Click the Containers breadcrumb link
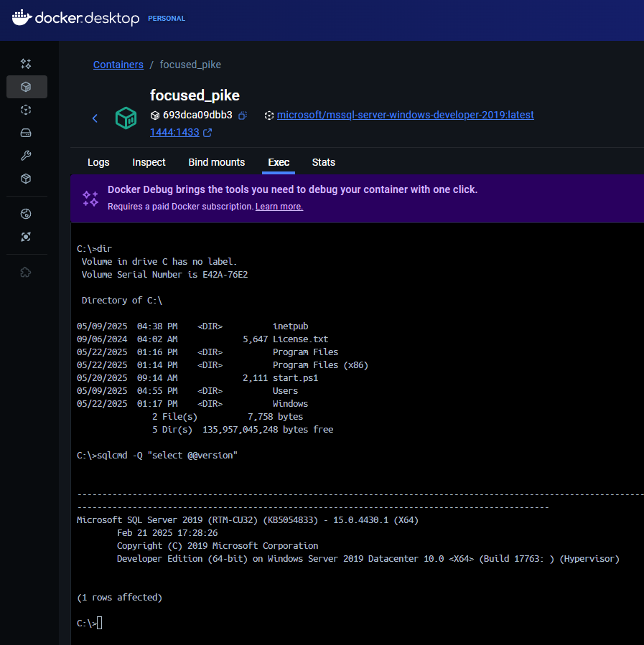644x645 pixels. coord(118,65)
